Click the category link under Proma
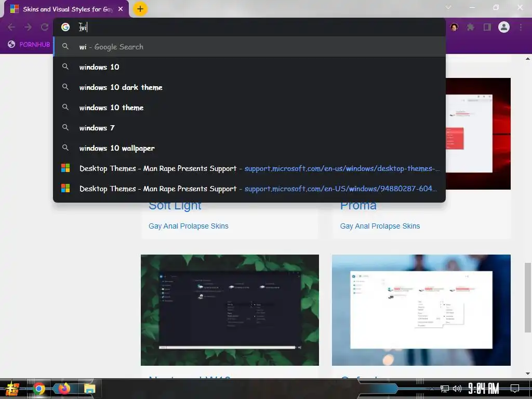 coord(380,226)
